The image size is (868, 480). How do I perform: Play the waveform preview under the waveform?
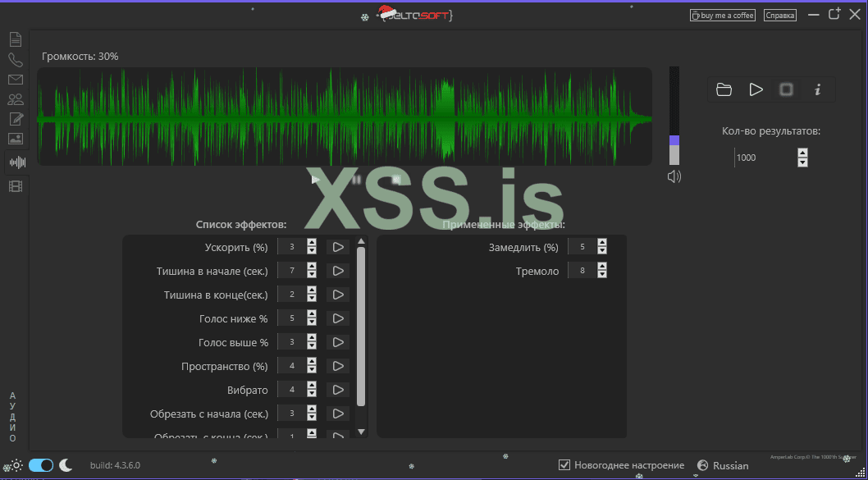tap(316, 180)
